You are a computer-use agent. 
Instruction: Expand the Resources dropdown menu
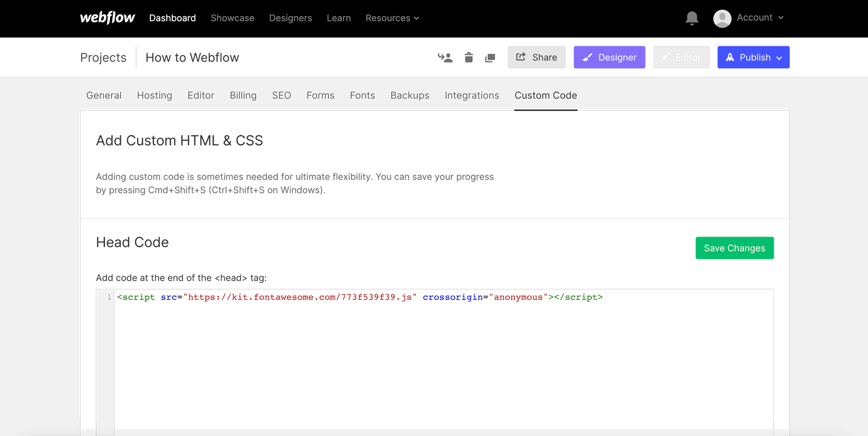(392, 18)
